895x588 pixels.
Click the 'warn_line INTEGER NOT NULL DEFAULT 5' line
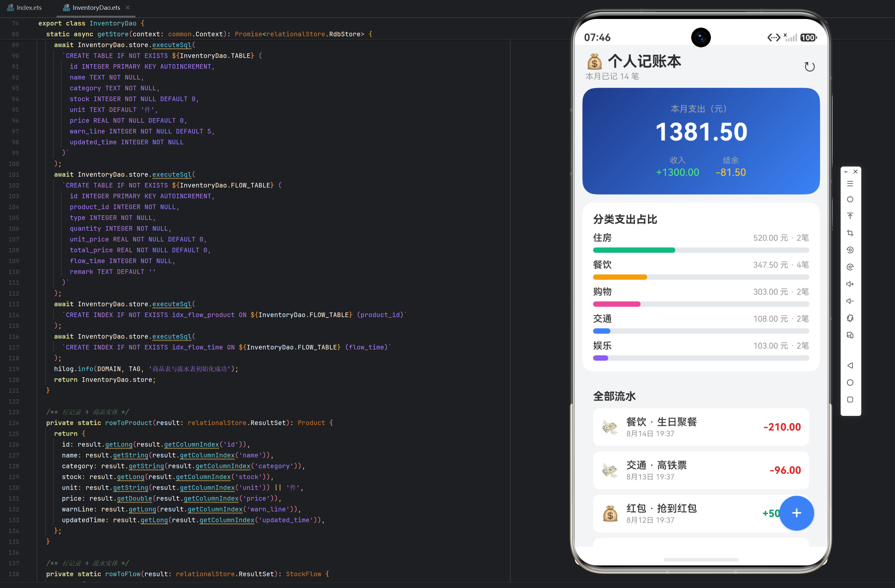[142, 132]
